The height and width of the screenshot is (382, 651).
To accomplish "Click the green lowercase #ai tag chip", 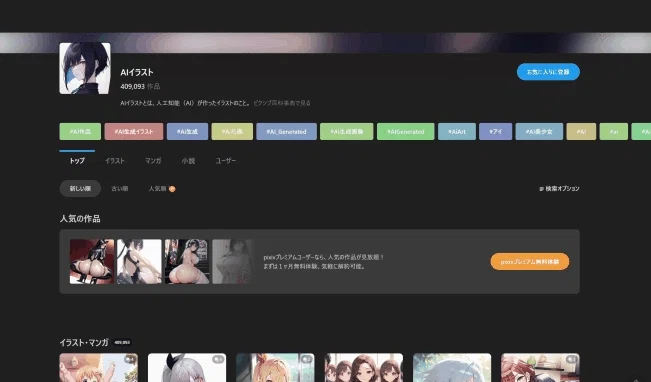I will click(614, 132).
